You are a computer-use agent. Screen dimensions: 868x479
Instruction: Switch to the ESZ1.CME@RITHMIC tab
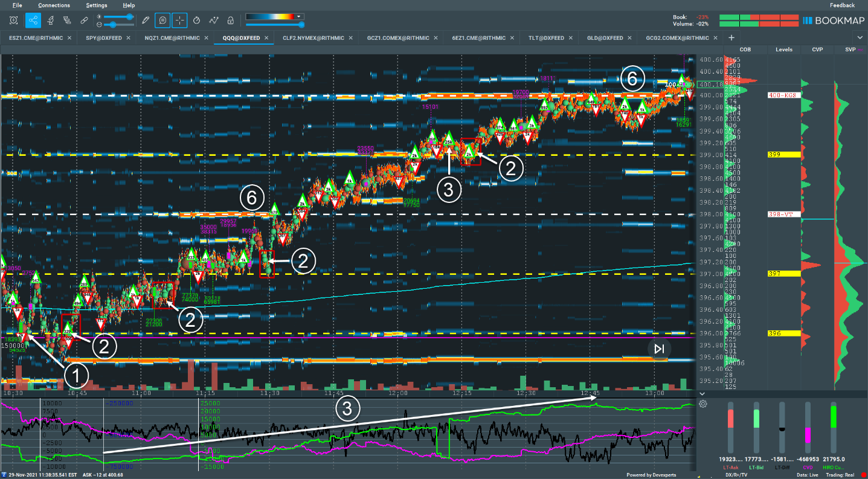(x=34, y=37)
